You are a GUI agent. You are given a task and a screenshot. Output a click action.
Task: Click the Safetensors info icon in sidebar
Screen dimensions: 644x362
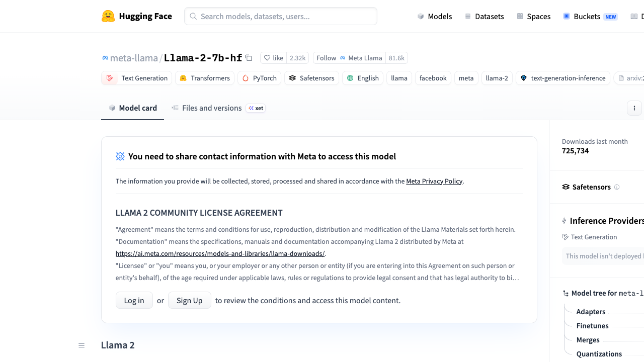click(617, 187)
